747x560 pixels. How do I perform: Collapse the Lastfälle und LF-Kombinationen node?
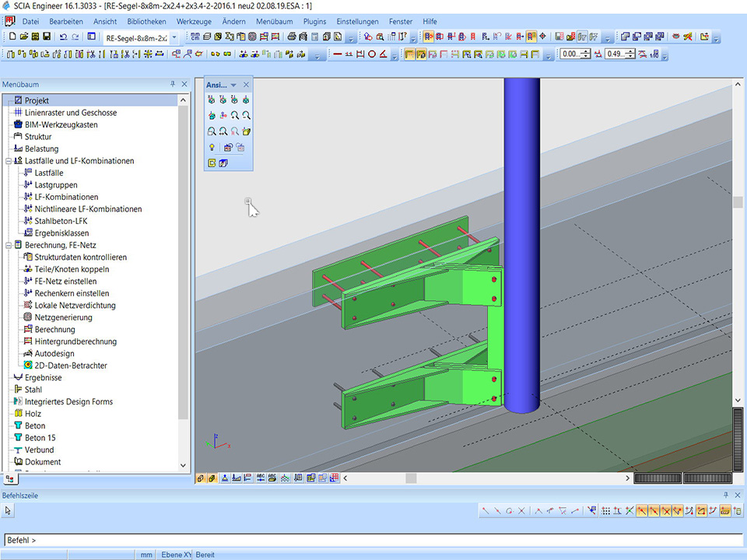(x=8, y=161)
